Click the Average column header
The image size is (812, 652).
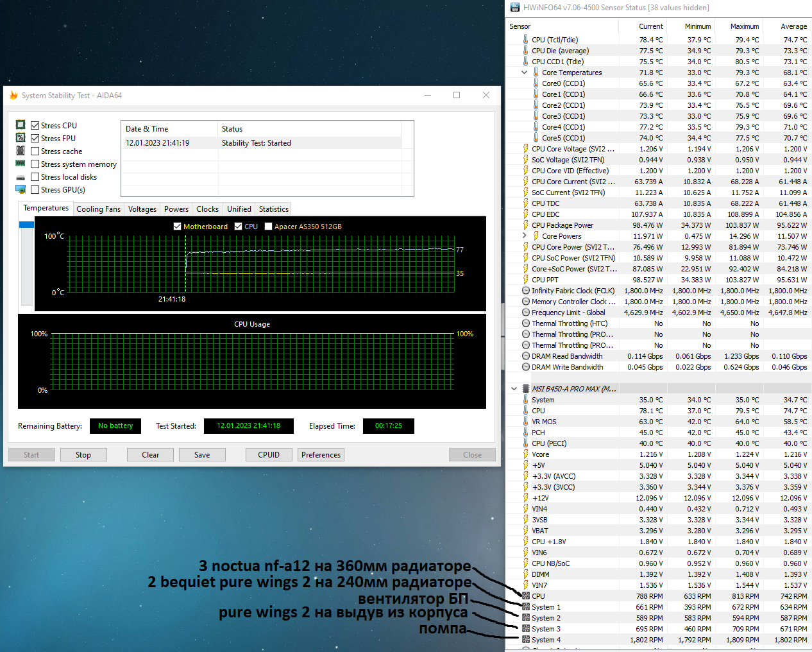coord(787,26)
